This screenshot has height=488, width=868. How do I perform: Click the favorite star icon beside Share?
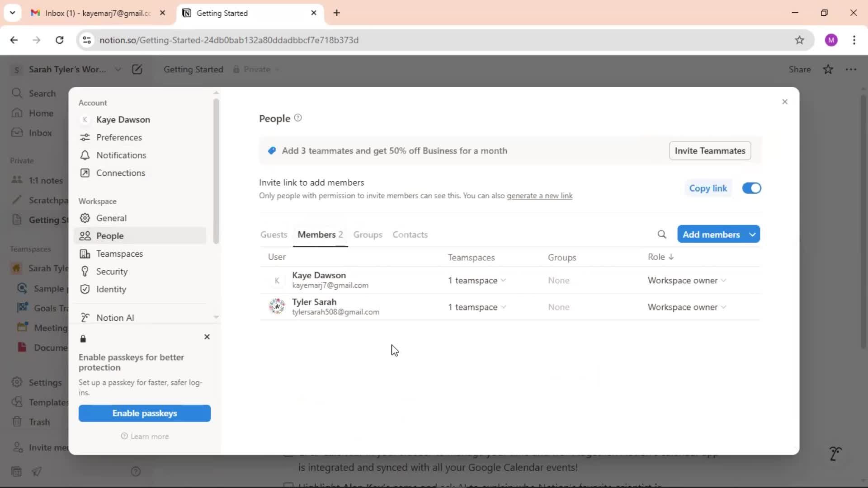tap(828, 69)
